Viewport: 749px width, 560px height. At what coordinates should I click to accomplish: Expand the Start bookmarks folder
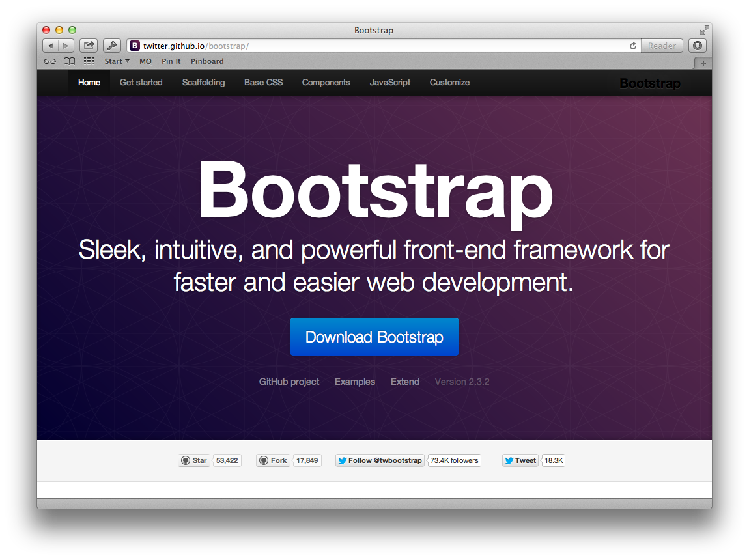pos(117,61)
